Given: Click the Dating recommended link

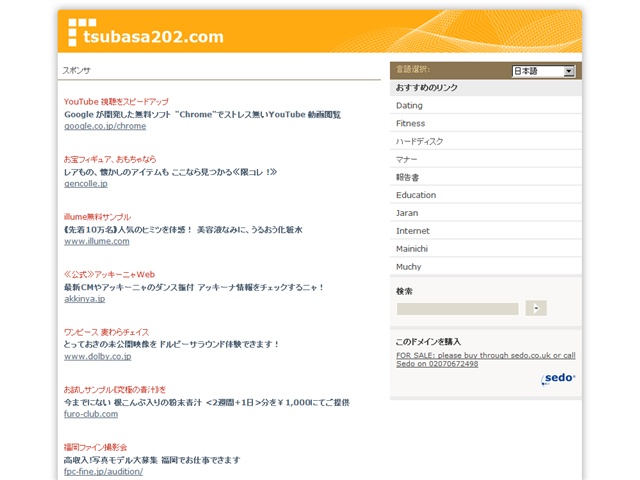Looking at the screenshot, I should pos(409,105).
